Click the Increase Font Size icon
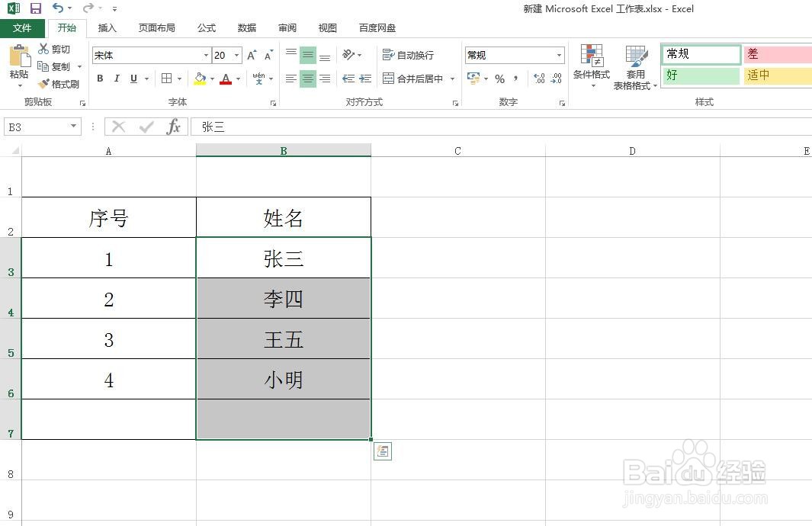Screen dimensions: 812x526 (x=250, y=54)
